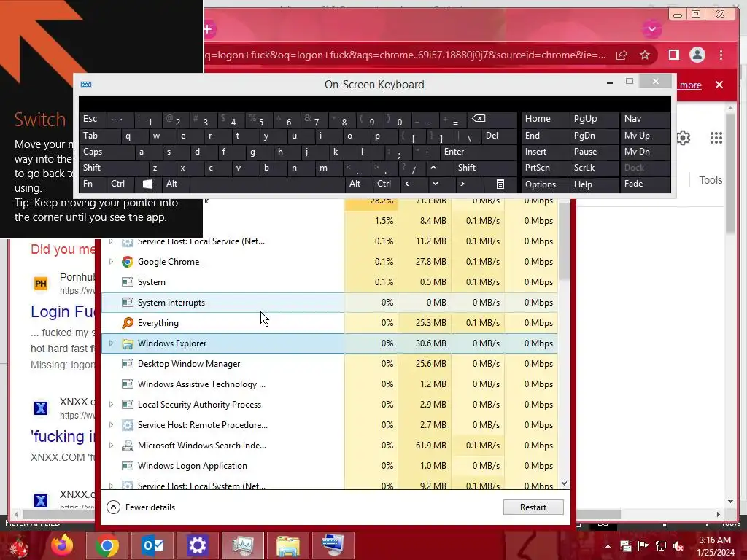
Task: Open On-Screen Keyboard taskbar icon
Action: tap(333, 545)
